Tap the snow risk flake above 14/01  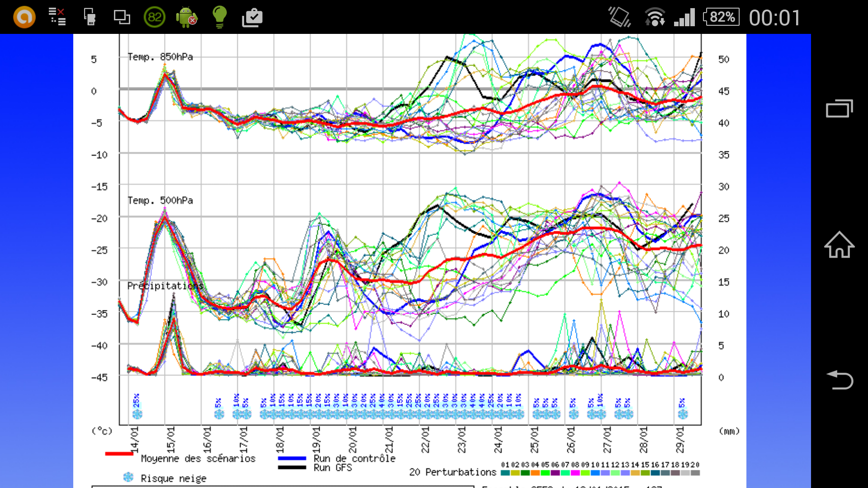[137, 413]
